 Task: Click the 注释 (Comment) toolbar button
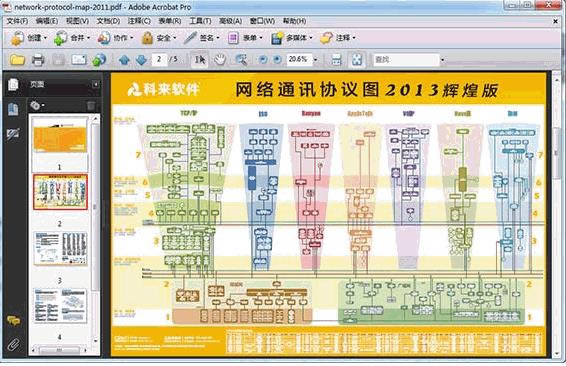pyautogui.click(x=338, y=38)
